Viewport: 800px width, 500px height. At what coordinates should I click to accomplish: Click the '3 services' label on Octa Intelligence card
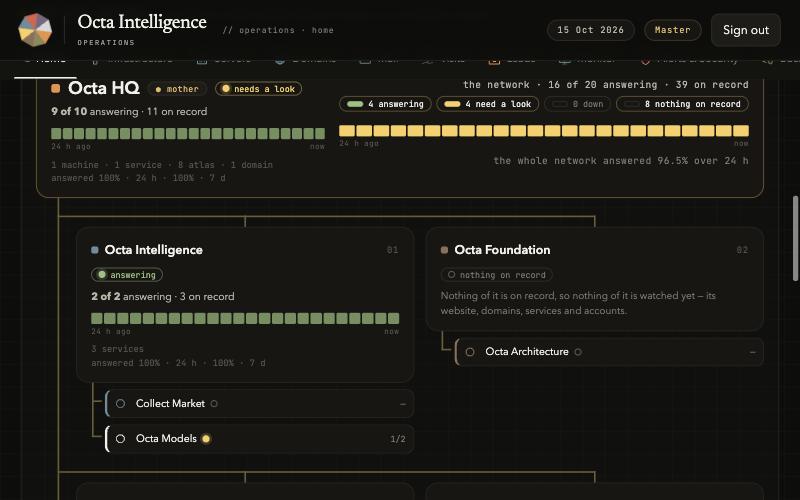tap(117, 349)
